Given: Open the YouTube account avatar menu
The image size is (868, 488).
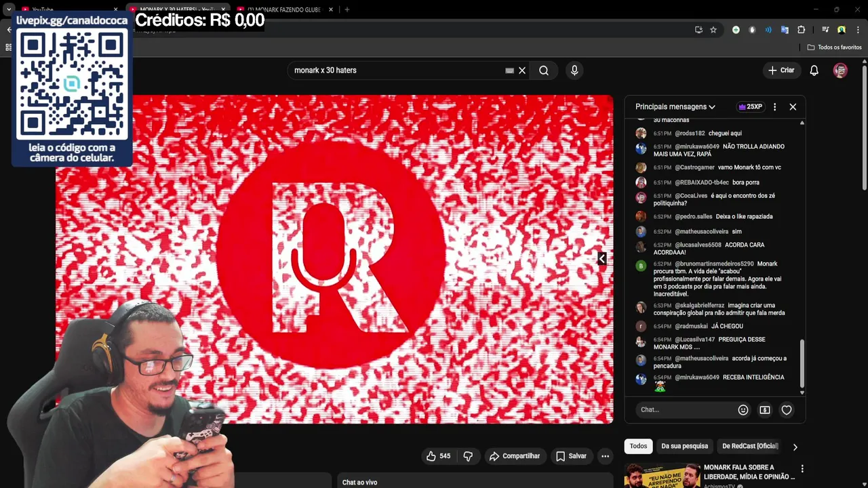Looking at the screenshot, I should point(840,70).
